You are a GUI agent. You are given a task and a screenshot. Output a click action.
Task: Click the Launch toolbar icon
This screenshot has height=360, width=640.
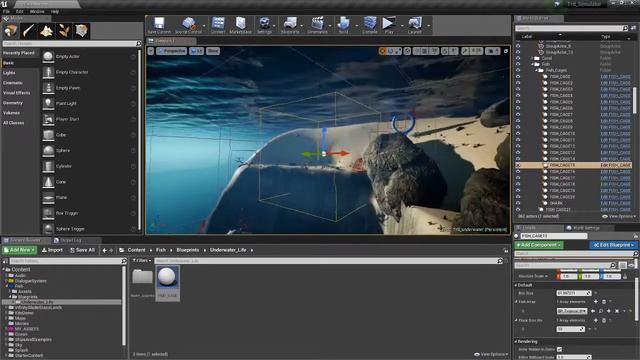(x=414, y=25)
